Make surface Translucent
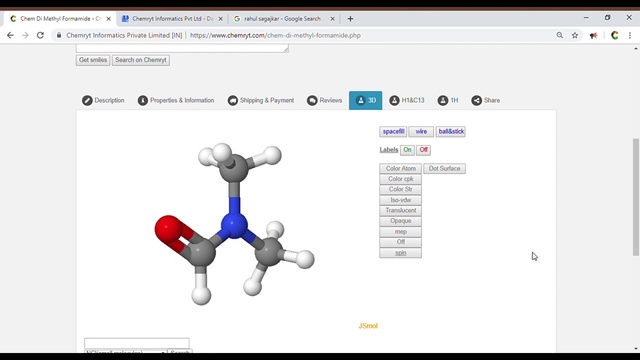Image resolution: width=640 pixels, height=360 pixels. pos(400,211)
